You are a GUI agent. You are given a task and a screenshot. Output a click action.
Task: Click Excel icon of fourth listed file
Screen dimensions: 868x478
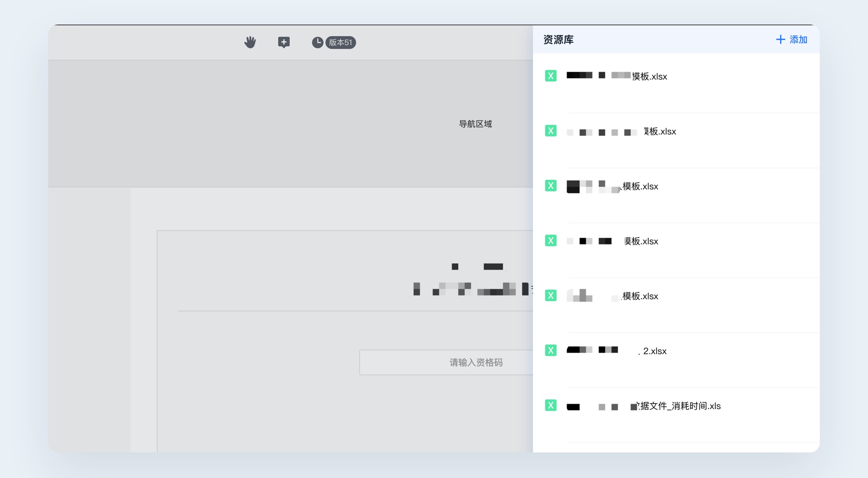(x=551, y=241)
